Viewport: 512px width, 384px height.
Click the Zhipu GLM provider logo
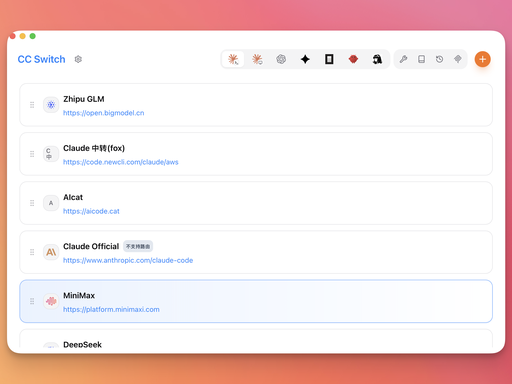(51, 105)
